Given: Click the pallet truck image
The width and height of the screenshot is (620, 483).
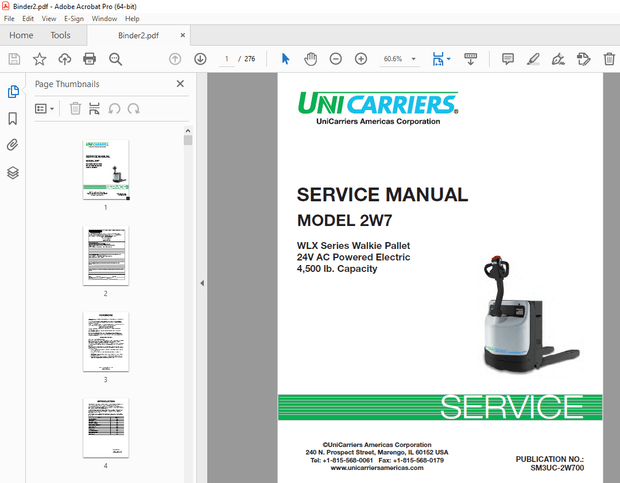Looking at the screenshot, I should click(x=530, y=314).
